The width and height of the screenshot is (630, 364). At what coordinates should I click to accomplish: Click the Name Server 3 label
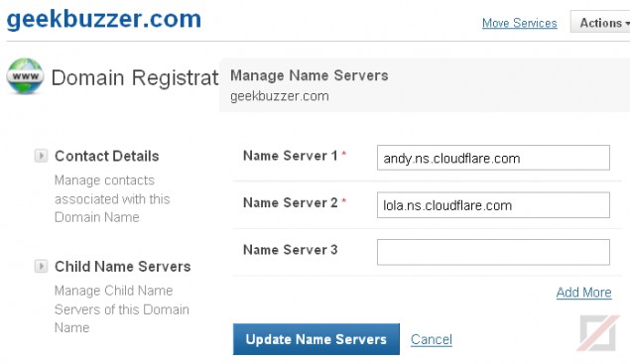pyautogui.click(x=291, y=250)
